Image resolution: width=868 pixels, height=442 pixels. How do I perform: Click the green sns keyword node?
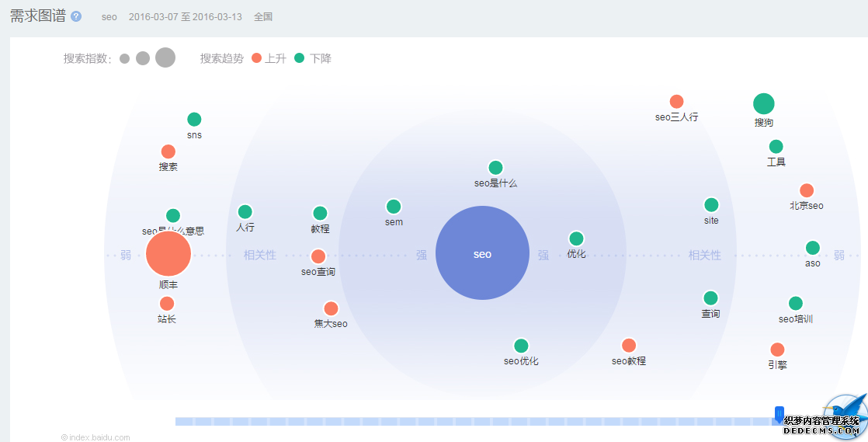point(194,120)
